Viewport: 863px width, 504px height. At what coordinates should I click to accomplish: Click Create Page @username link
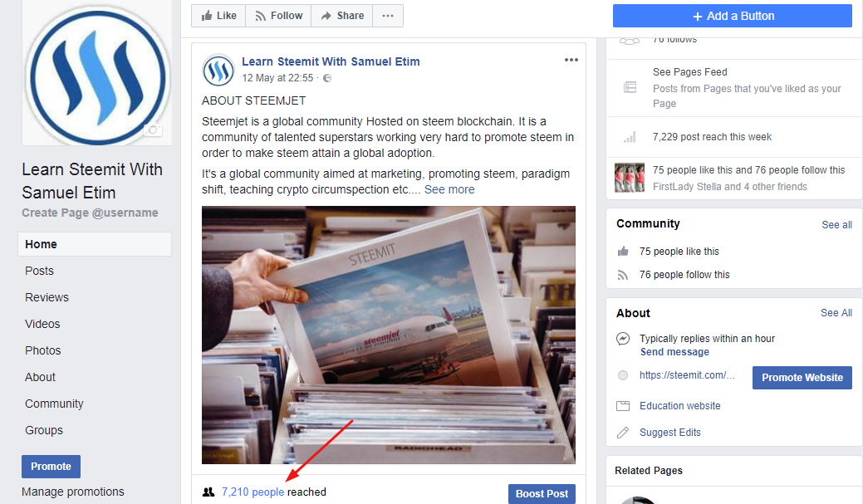tap(90, 213)
